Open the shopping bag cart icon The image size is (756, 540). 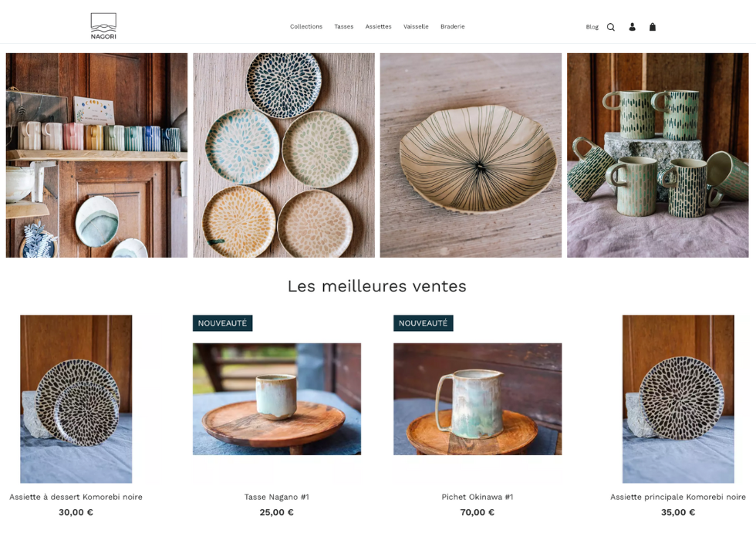(653, 27)
